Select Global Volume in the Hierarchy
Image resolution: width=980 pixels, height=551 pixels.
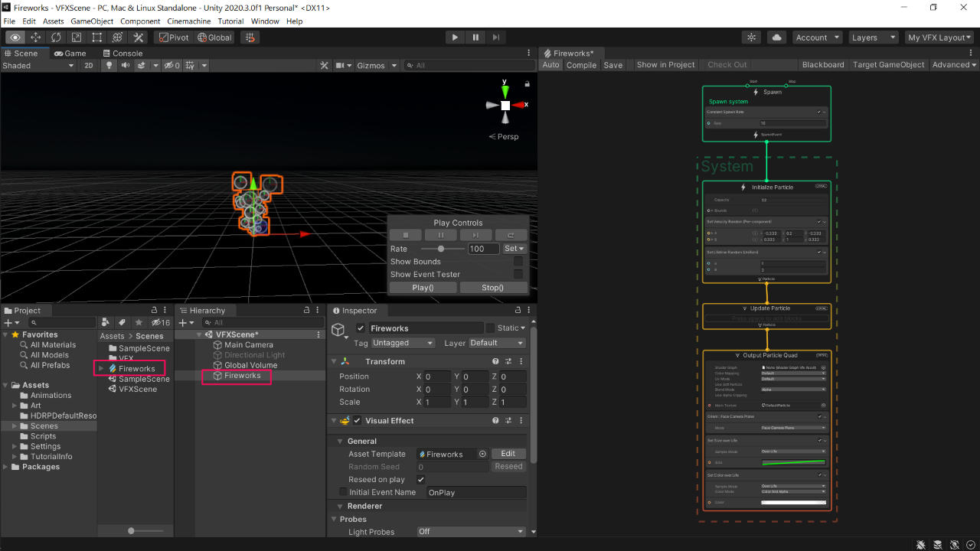pos(250,365)
